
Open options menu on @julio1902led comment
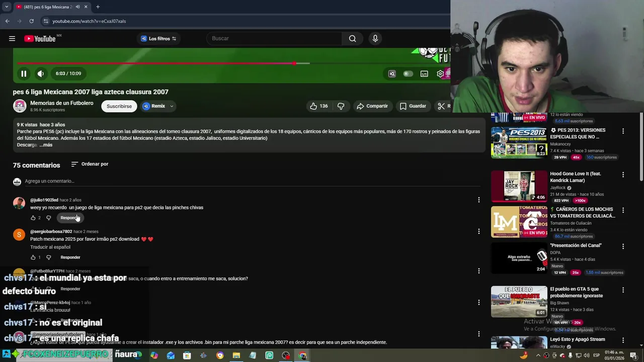pyautogui.click(x=478, y=200)
